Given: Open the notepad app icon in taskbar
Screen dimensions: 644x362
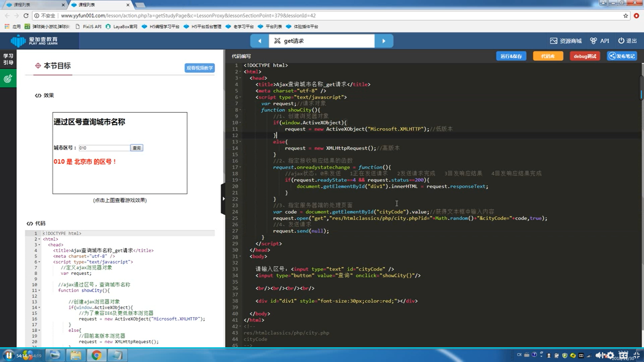Looking at the screenshot, I should coord(117,355).
